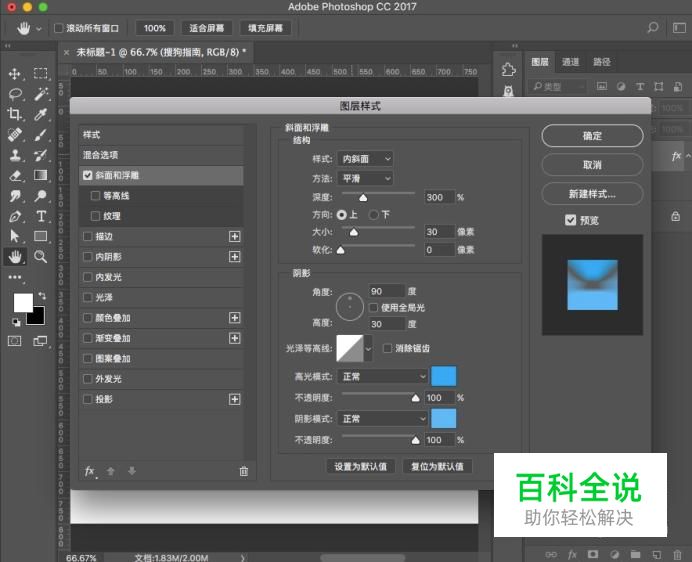
Task: Enable 内阴影 effect checkbox
Action: click(x=87, y=256)
